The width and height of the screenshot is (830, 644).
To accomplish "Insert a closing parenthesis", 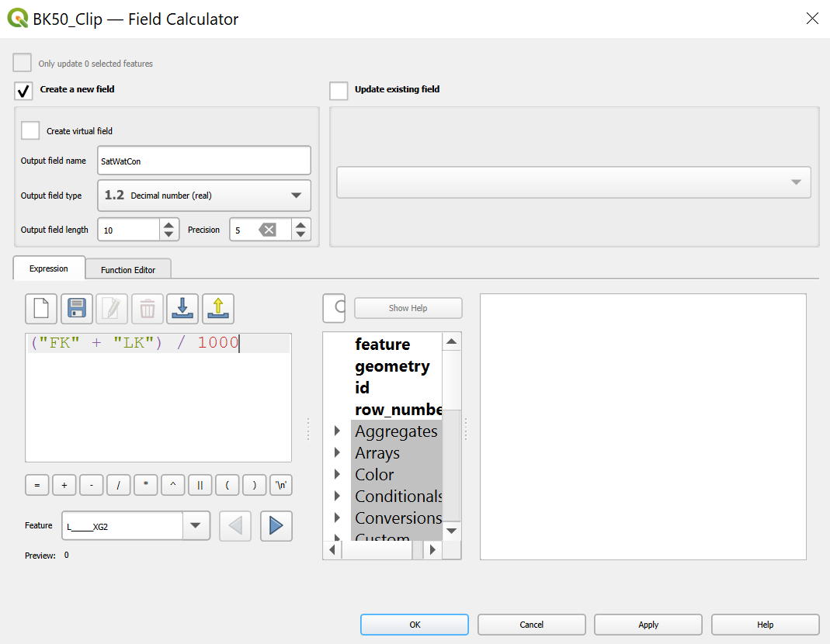I will coord(254,485).
